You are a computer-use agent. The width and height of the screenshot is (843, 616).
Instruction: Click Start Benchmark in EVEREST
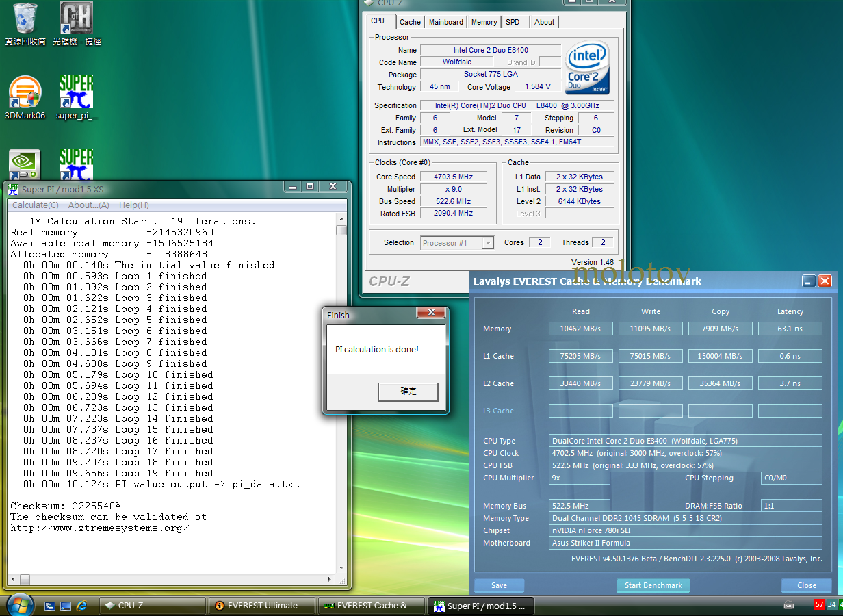[x=653, y=586]
